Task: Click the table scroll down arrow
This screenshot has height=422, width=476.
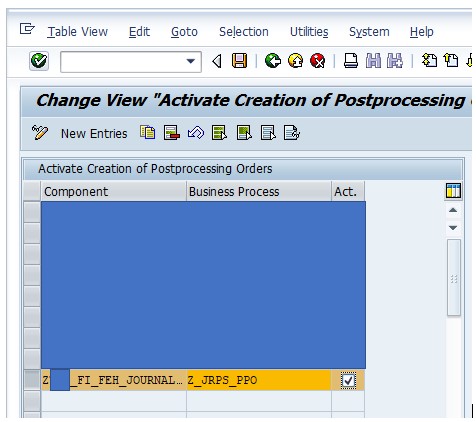Action: (x=453, y=228)
